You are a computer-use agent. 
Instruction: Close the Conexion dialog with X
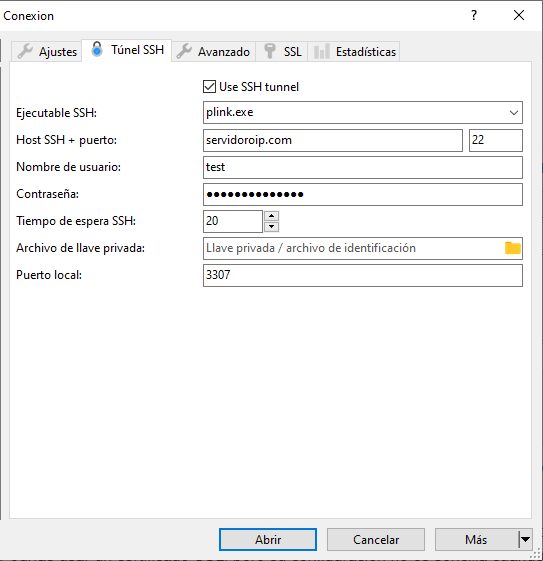[519, 15]
